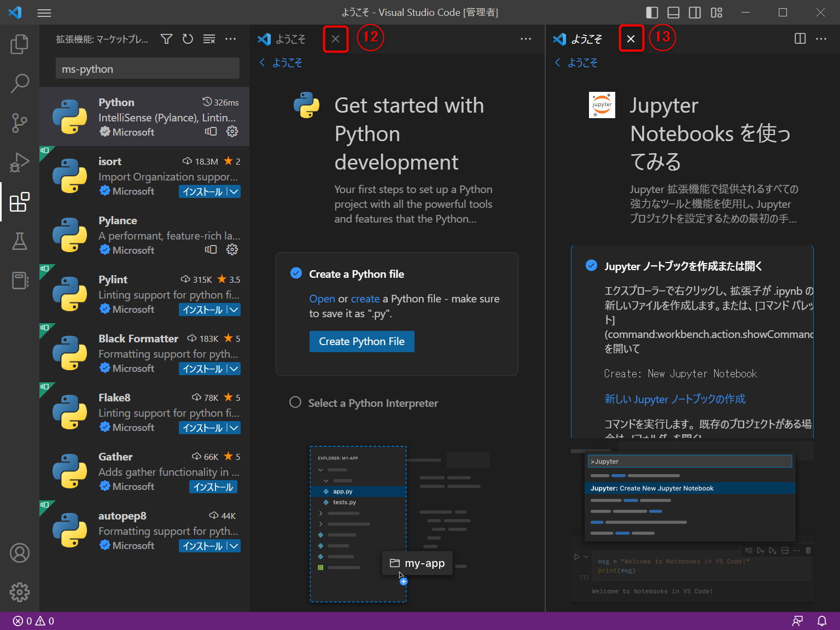Open the Source Control view

tap(20, 123)
